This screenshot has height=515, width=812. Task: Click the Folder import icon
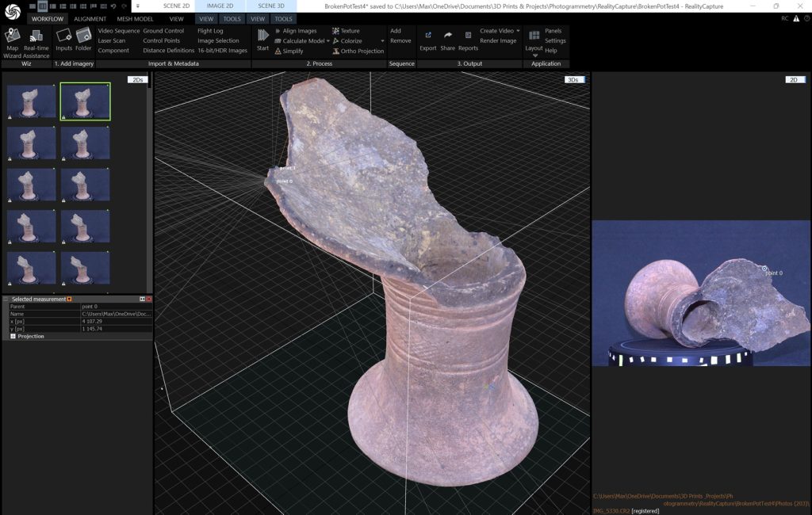click(83, 36)
